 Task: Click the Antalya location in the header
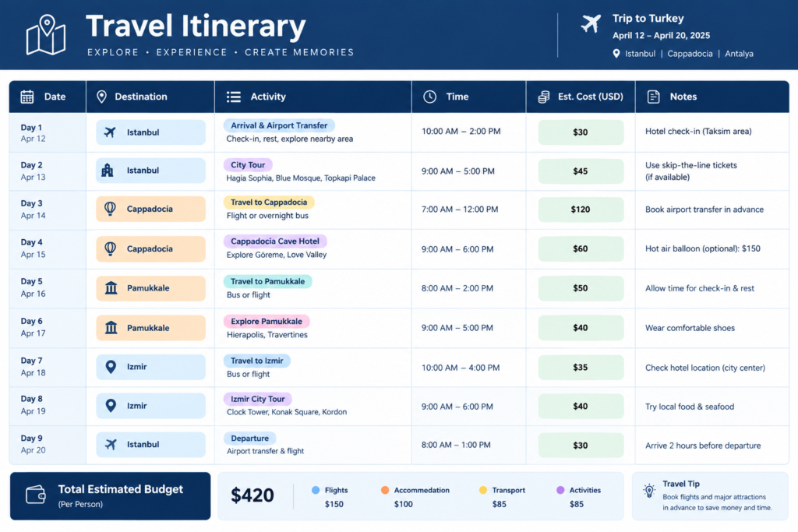[x=739, y=54]
